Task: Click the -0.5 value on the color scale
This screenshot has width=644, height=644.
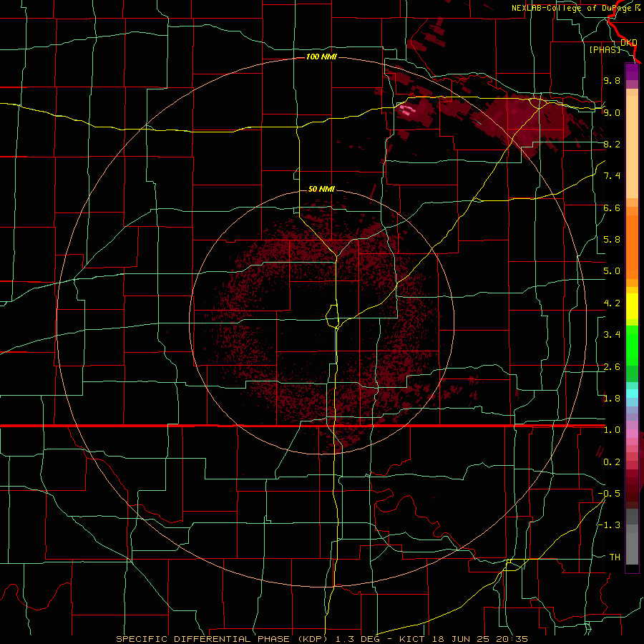Action: coord(609,494)
